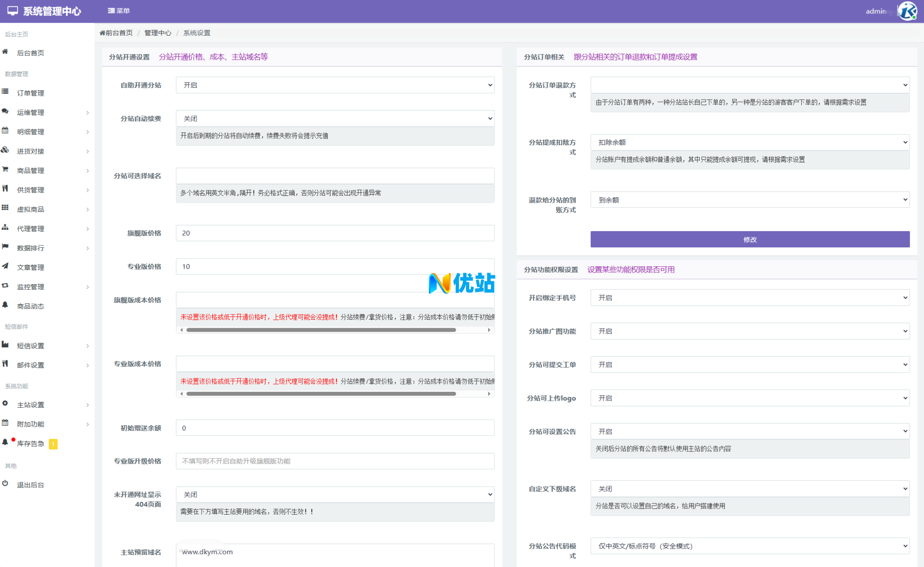Click the 菜单 toggle in header

pyautogui.click(x=119, y=11)
